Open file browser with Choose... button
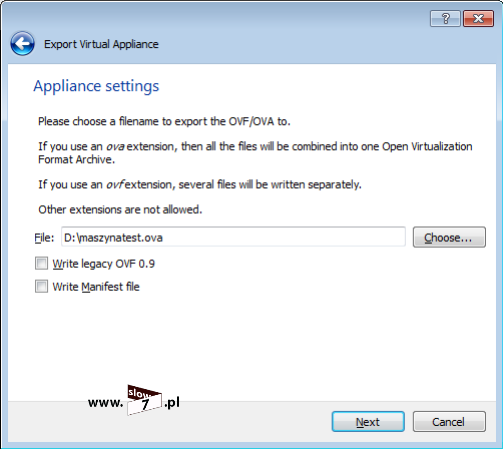The width and height of the screenshot is (503, 449). click(449, 237)
